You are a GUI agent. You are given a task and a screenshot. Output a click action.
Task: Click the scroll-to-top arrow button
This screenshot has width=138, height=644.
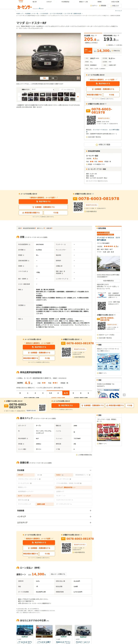(124, 395)
